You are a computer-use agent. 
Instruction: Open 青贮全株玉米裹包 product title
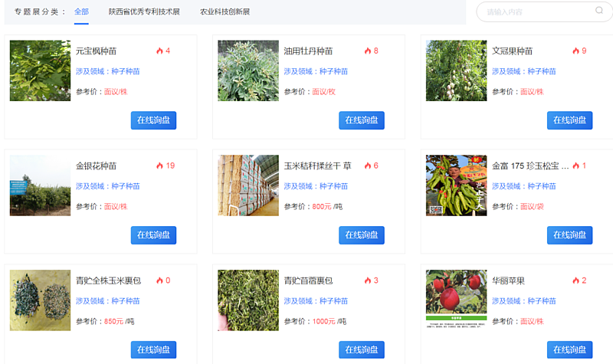coord(108,280)
